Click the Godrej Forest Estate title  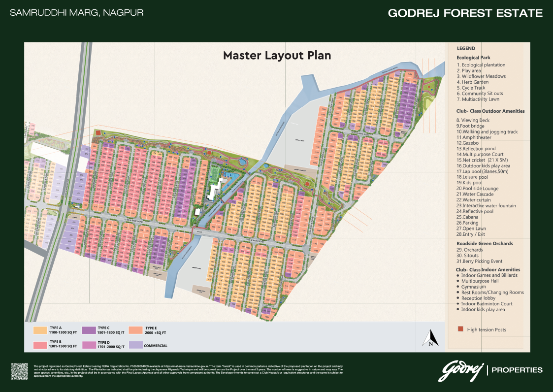[465, 13]
